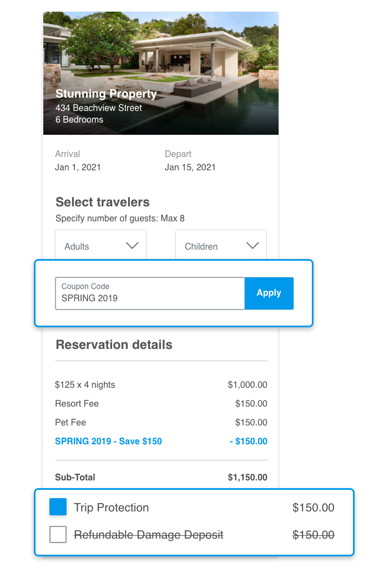The width and height of the screenshot is (389, 588).
Task: Click the Adults dropdown chevron arrow
Action: (x=132, y=246)
